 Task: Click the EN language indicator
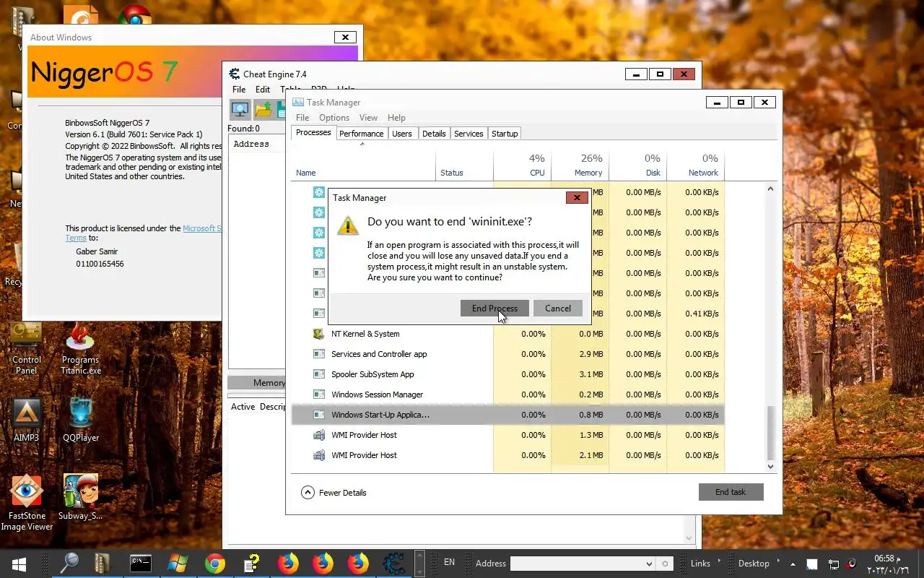[449, 562]
